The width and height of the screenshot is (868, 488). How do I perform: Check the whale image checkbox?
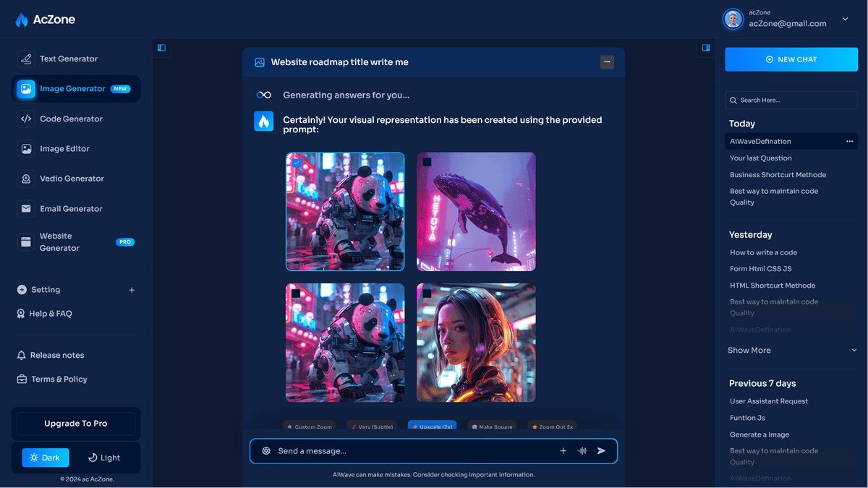tap(427, 162)
